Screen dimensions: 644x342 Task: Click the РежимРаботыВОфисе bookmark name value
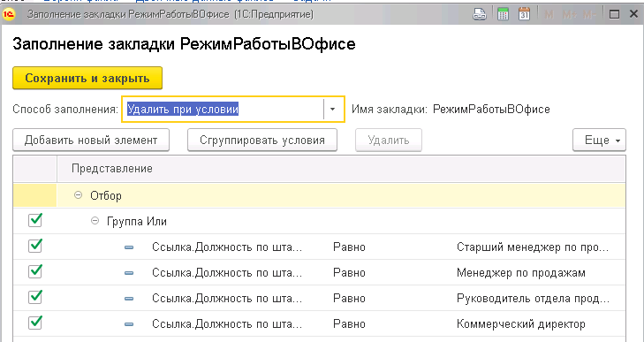coord(491,110)
